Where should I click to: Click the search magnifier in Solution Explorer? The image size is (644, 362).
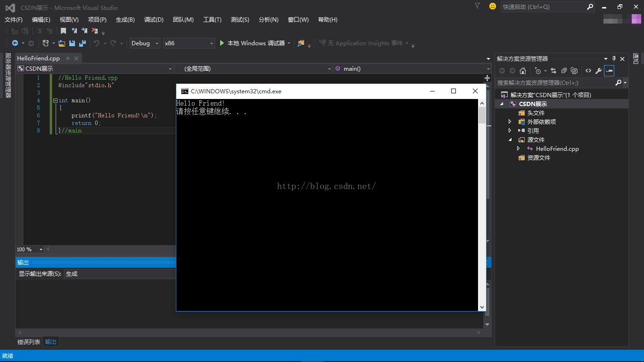pos(619,82)
